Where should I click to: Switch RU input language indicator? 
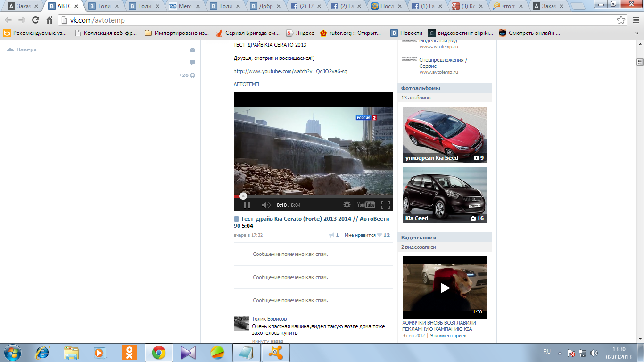tap(547, 352)
